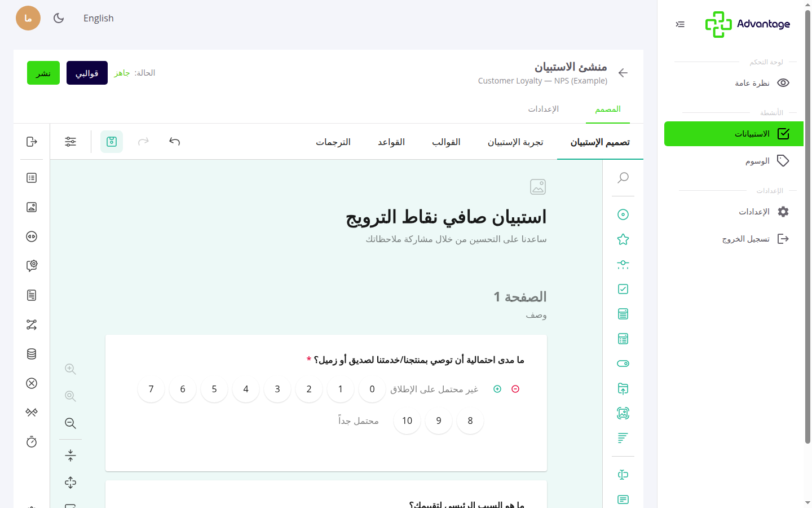
Task: Select rating value 8
Action: (x=470, y=421)
